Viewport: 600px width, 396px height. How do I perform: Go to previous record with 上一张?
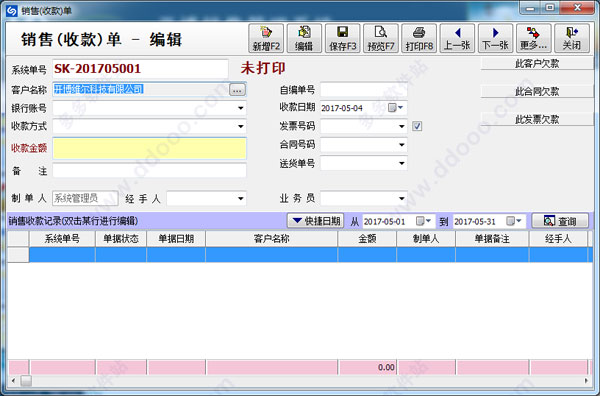tap(457, 38)
